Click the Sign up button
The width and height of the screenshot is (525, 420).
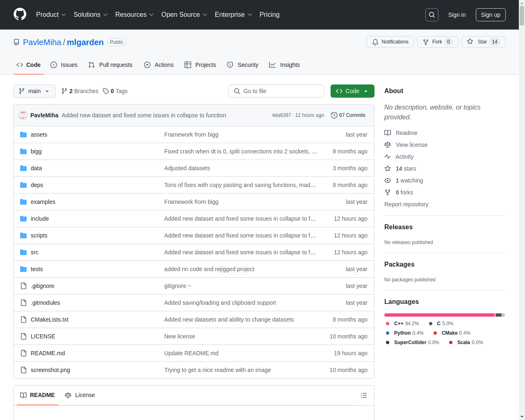coord(491,15)
